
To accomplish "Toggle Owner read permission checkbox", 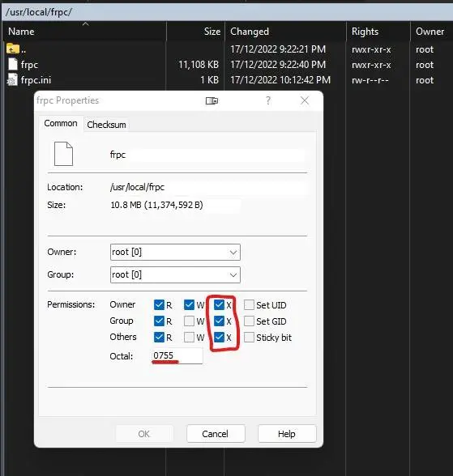I will pyautogui.click(x=159, y=304).
